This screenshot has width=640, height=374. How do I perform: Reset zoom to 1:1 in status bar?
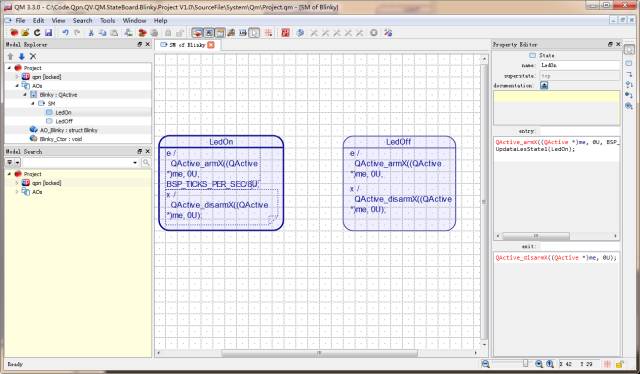(550, 364)
